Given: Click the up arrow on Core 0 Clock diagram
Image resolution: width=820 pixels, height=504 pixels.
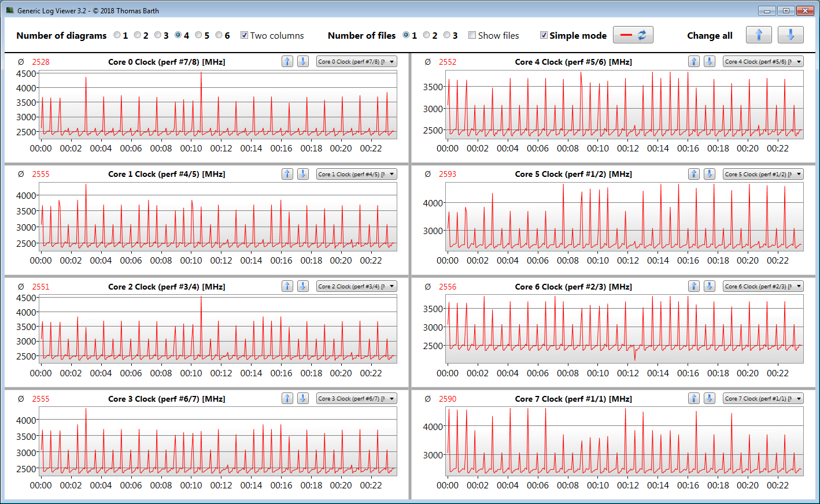Looking at the screenshot, I should pos(287,61).
